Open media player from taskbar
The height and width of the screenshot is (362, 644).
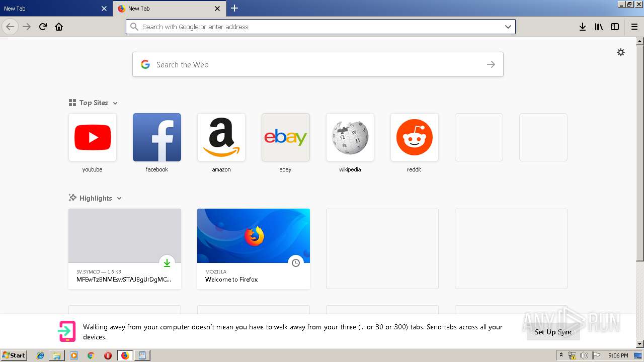(x=74, y=355)
